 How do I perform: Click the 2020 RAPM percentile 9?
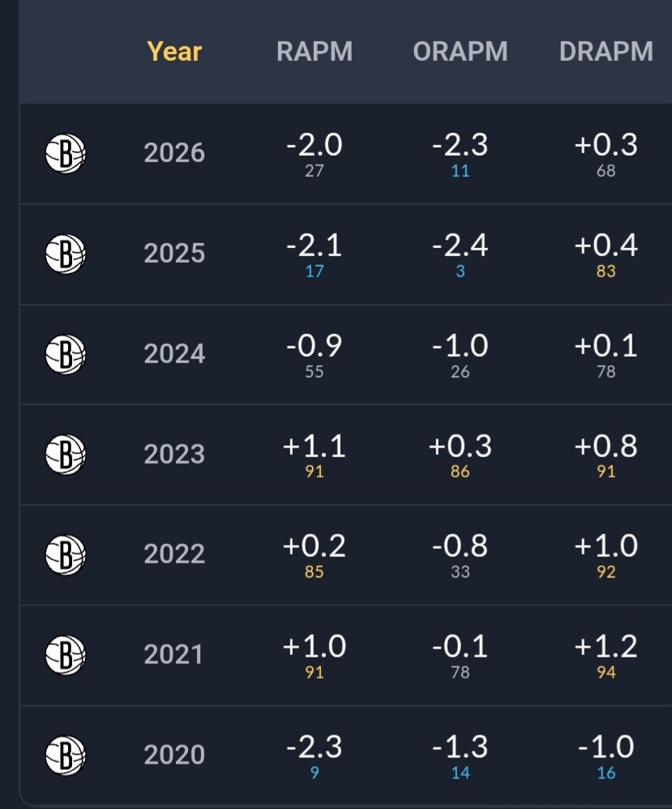[x=315, y=773]
